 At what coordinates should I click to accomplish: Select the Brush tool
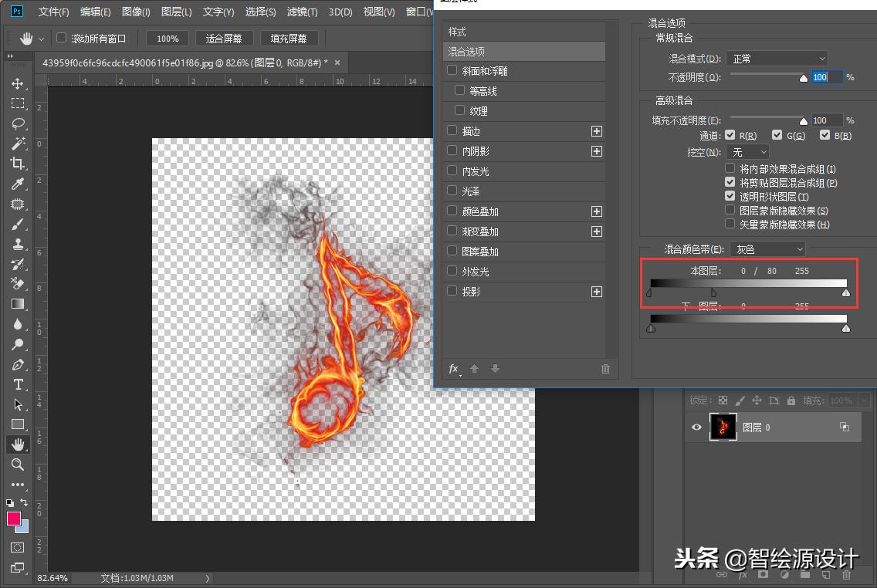(17, 224)
